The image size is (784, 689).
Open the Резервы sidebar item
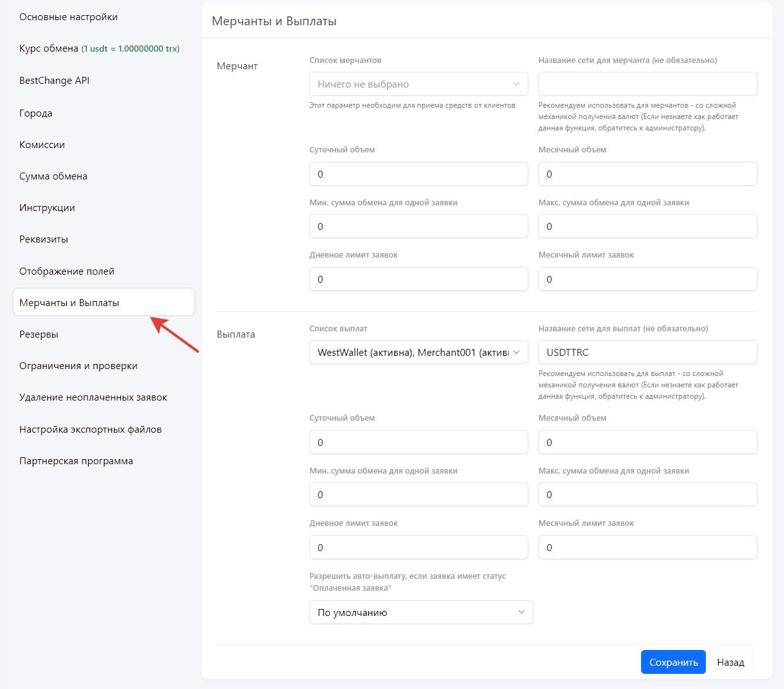[x=39, y=334]
